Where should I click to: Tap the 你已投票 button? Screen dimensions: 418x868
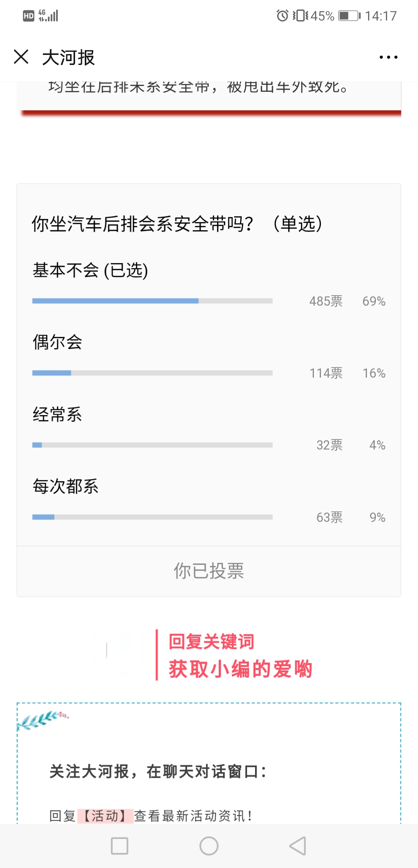point(209,571)
